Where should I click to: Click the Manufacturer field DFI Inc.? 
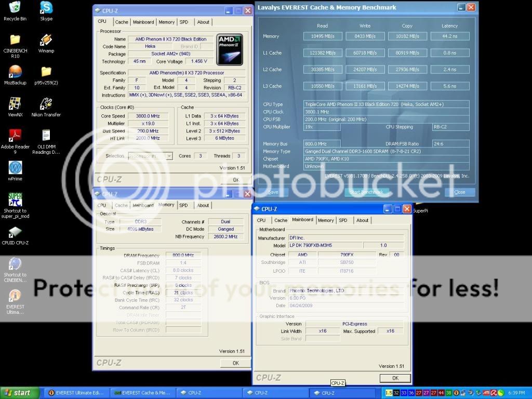(345, 238)
